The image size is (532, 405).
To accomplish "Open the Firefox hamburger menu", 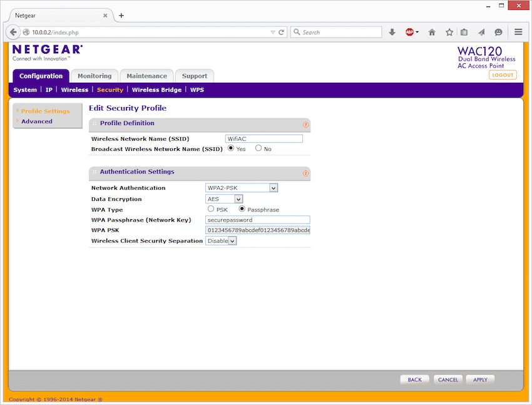I will pos(518,32).
